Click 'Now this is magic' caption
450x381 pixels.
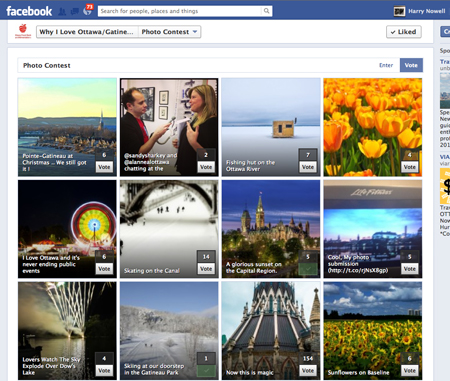pos(250,372)
